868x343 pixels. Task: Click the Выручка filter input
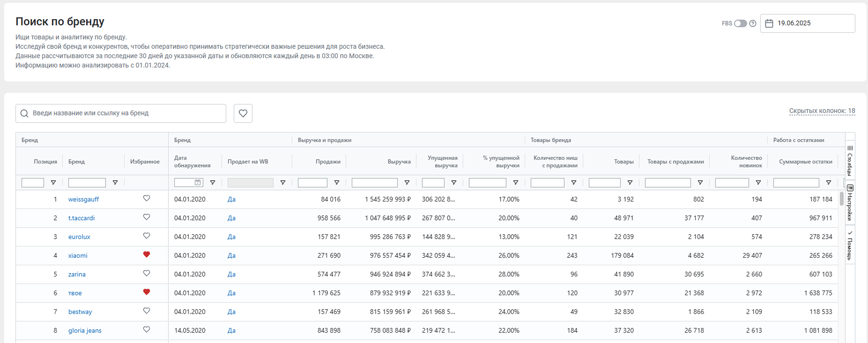click(x=375, y=183)
